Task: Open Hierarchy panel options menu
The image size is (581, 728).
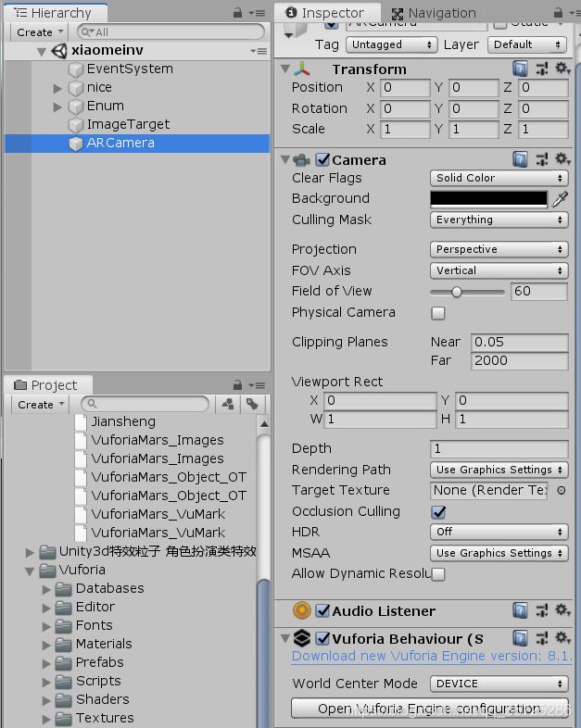Action: 257,14
